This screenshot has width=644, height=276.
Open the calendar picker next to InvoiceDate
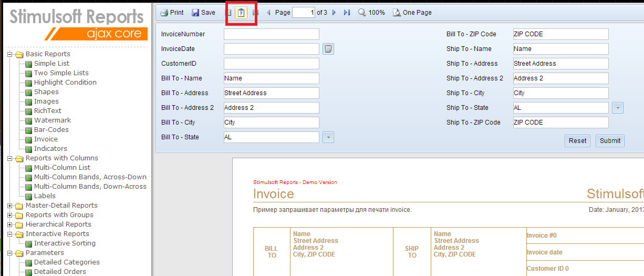pos(328,49)
